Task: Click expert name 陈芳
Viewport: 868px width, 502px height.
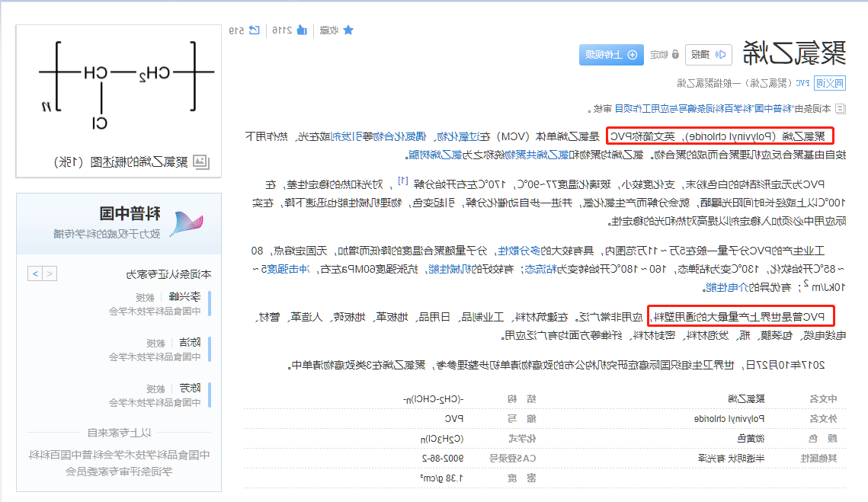Action: coord(190,388)
